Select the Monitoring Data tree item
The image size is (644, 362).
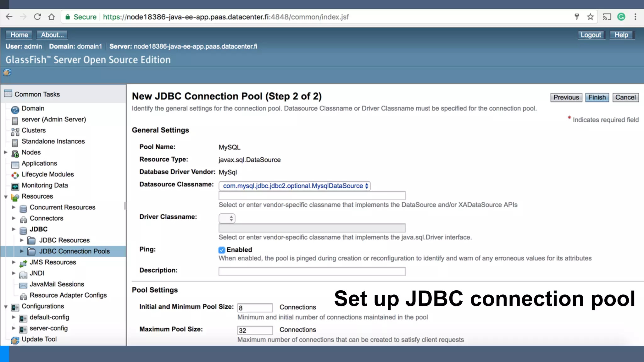pos(45,185)
